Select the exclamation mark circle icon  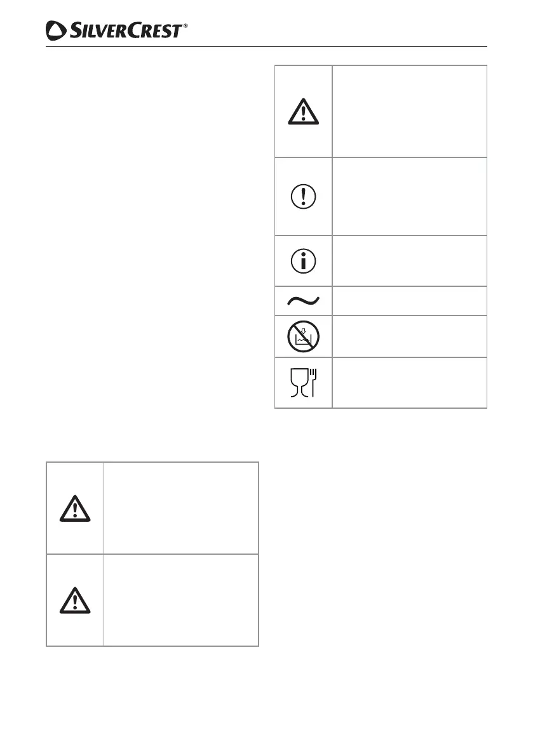(x=303, y=197)
